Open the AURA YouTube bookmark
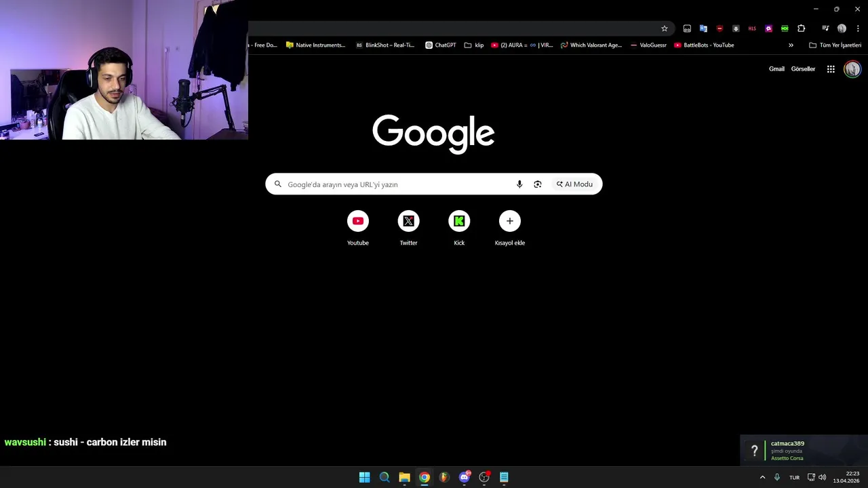868x488 pixels. (x=522, y=45)
